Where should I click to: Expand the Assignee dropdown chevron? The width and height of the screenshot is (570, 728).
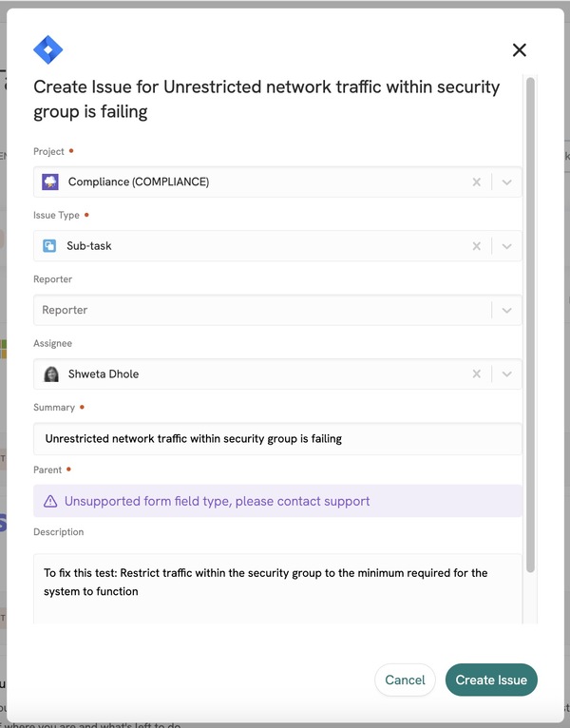[506, 374]
